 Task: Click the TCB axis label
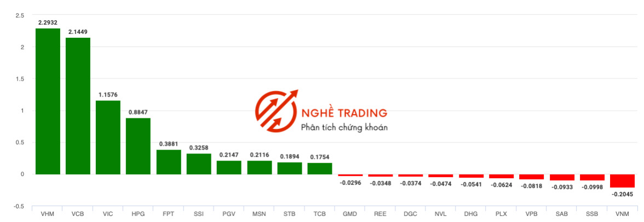[320, 214]
